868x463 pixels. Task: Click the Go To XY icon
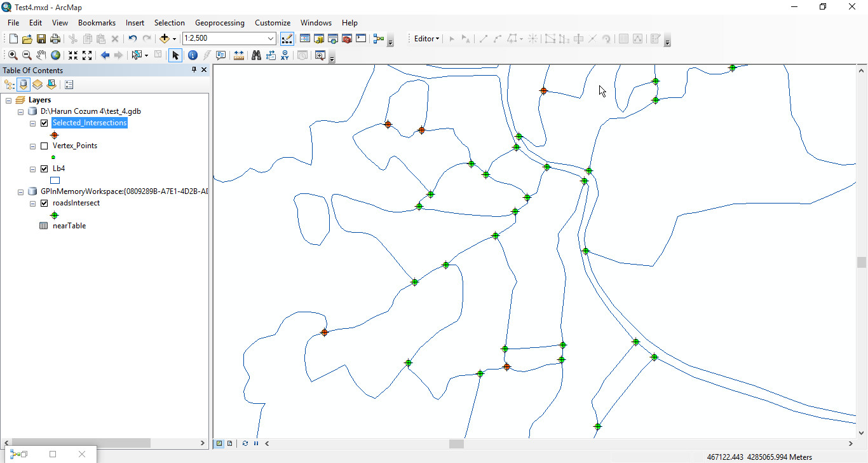click(x=285, y=55)
